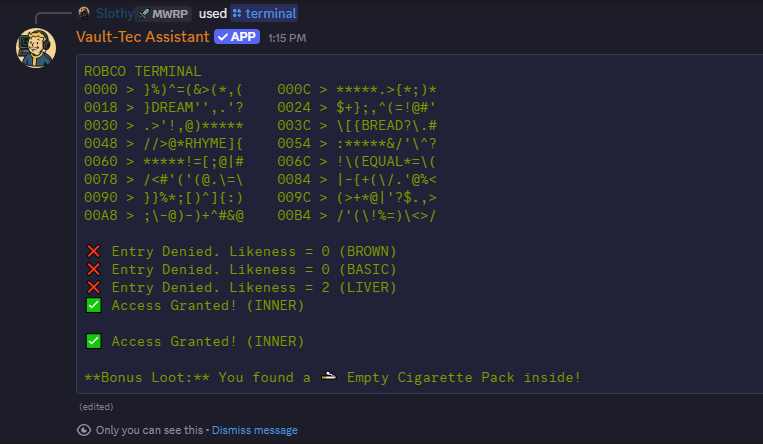Viewport: 763px width, 444px height.
Task: Click the 0090 address line
Action: 163,198
